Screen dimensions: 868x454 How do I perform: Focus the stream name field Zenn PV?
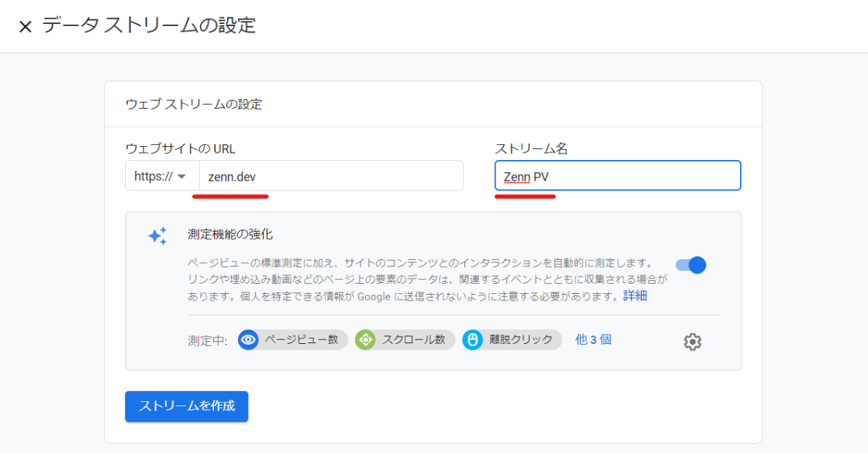(618, 176)
